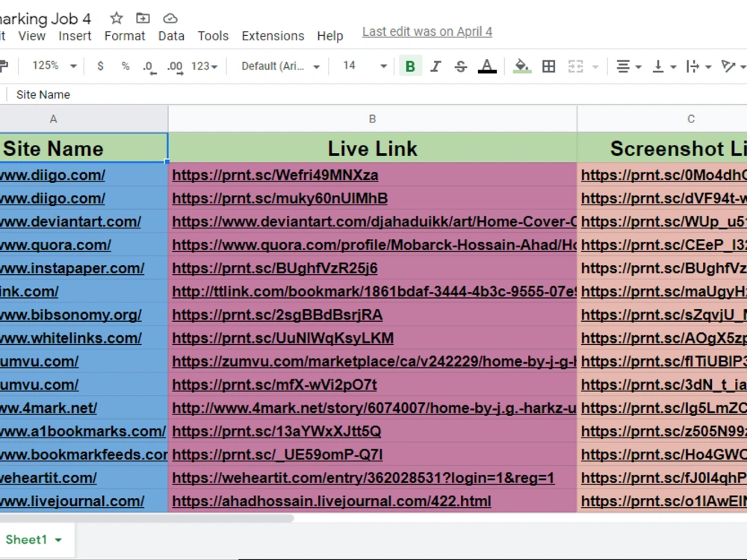
Task: Open 'Last edit was on April 4' history
Action: tap(427, 31)
